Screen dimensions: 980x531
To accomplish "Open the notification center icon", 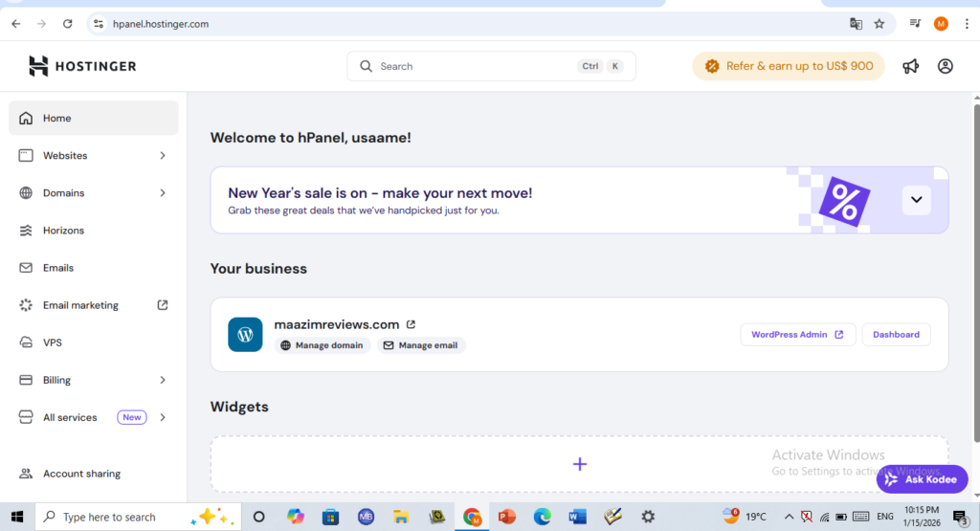I will (961, 517).
